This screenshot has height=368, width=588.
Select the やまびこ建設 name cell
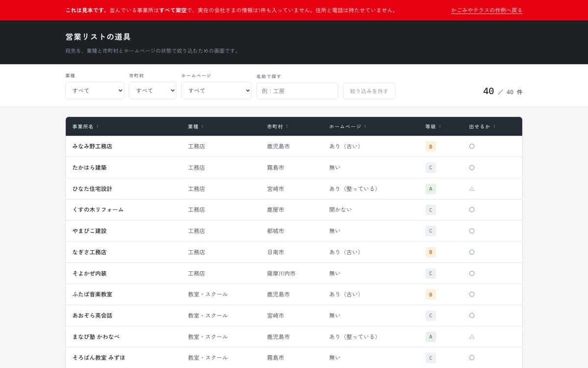pos(90,231)
